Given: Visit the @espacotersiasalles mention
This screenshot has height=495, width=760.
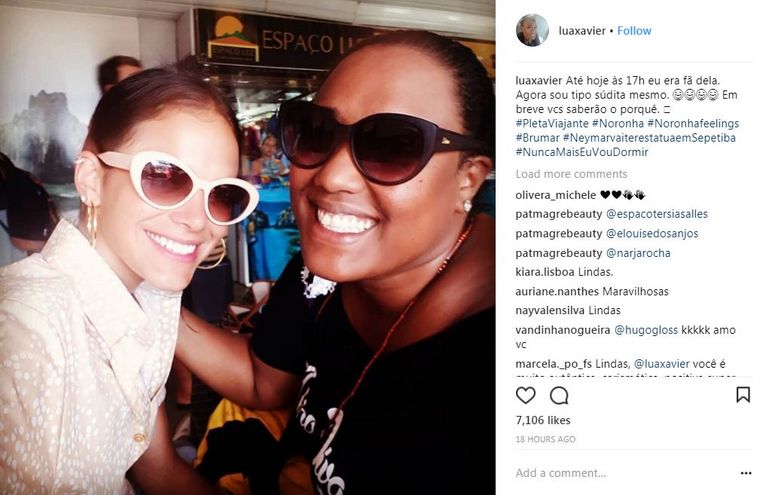Looking at the screenshot, I should point(656,214).
